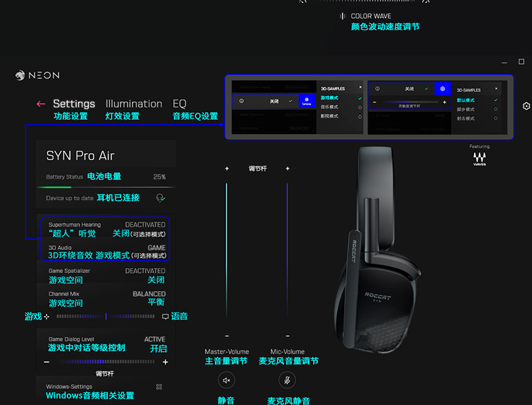
Task: Click minus button of Game Dialog Level
Action: 46,362
